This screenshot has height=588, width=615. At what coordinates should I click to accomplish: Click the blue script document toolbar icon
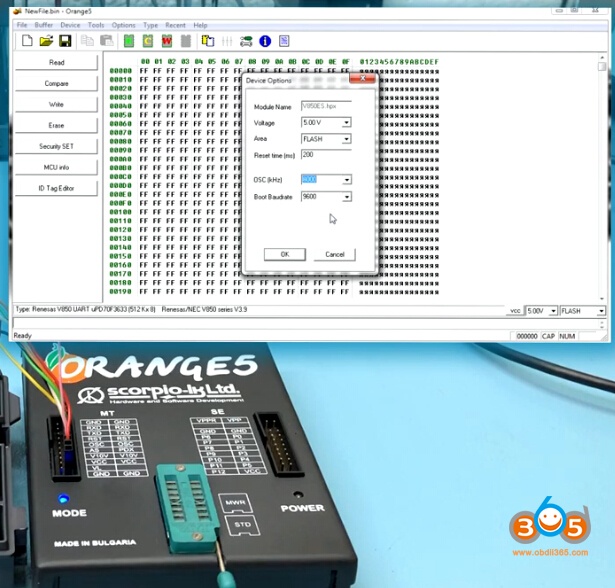click(x=284, y=41)
